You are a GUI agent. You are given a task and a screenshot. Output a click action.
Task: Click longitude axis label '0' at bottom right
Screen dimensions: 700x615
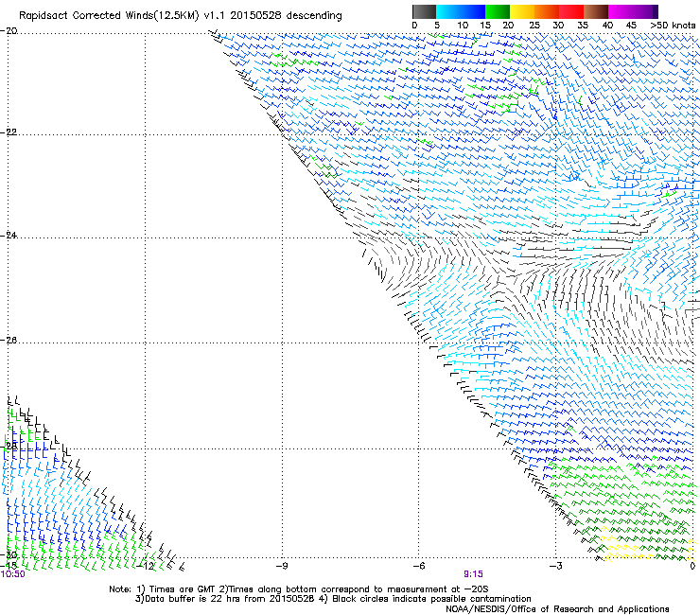[x=692, y=566]
